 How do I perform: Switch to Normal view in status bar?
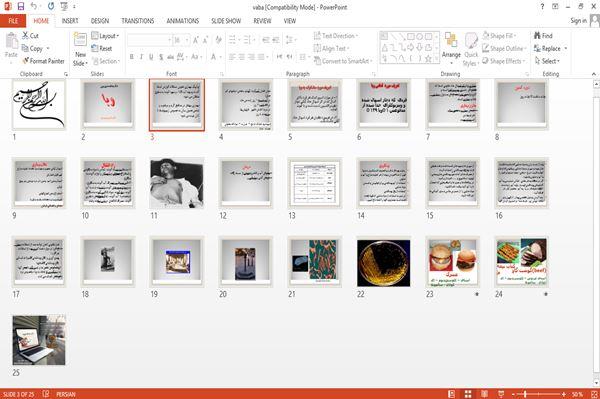(452, 394)
